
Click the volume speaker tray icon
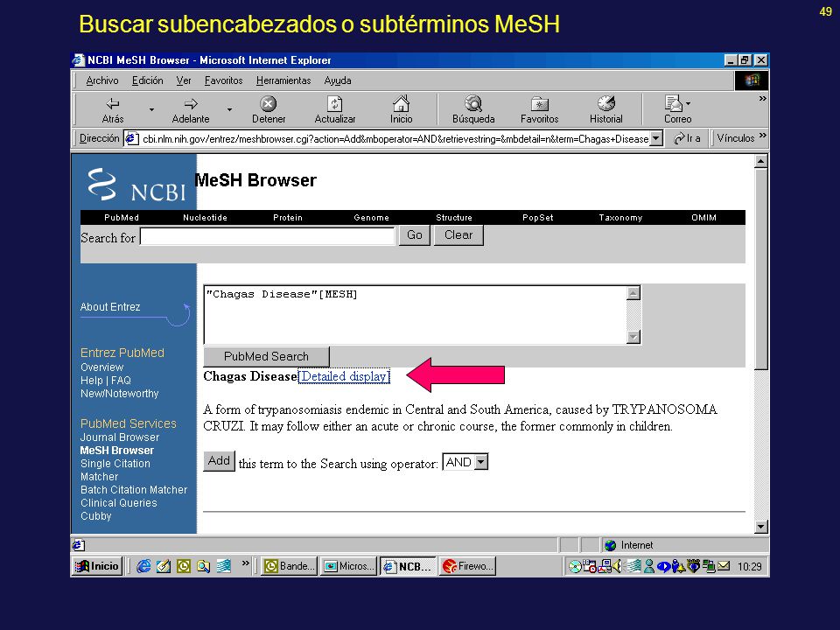pos(618,566)
